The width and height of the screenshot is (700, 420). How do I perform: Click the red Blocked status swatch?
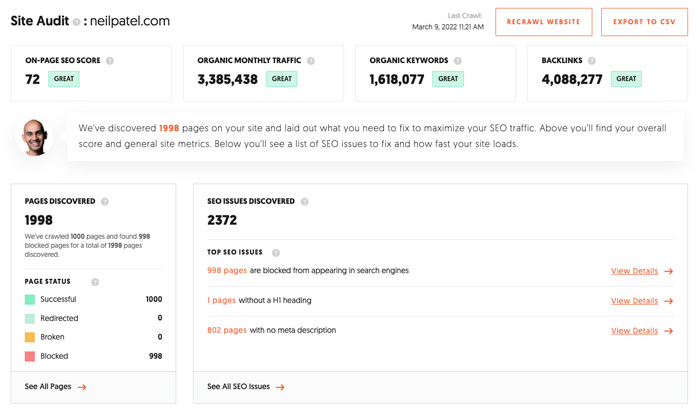tap(30, 356)
